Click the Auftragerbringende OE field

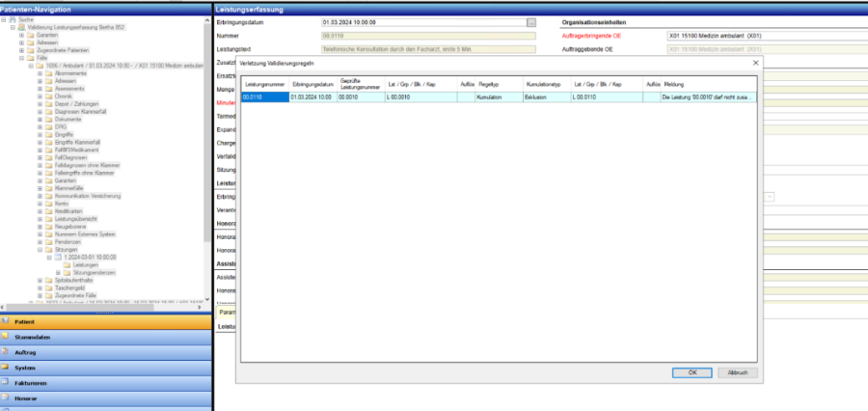(x=768, y=36)
